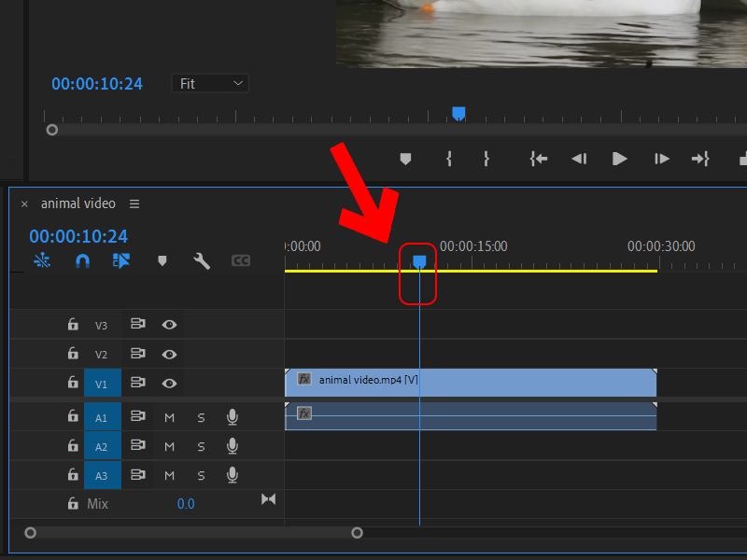Viewport: 747px width, 560px height.
Task: Close the animal video sequence tab
Action: pos(24,203)
